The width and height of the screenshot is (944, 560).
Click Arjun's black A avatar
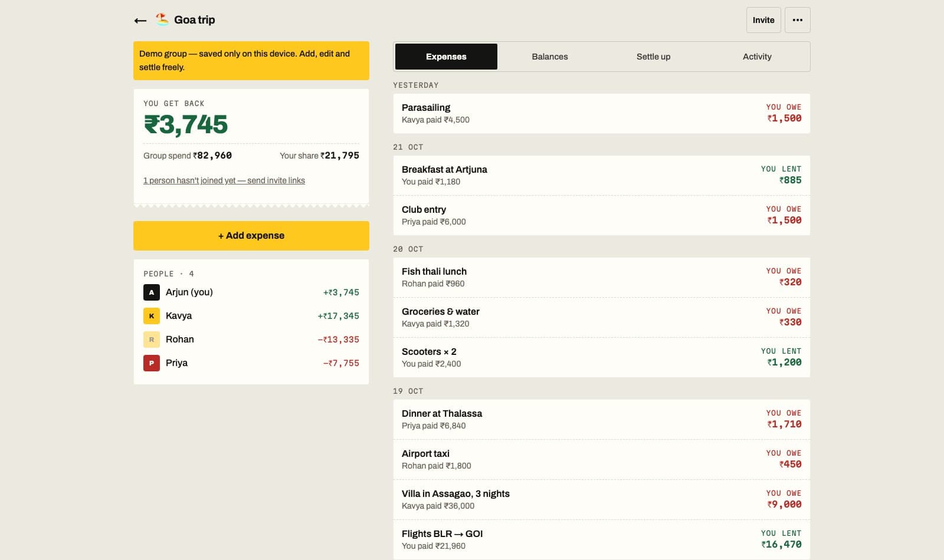click(152, 292)
